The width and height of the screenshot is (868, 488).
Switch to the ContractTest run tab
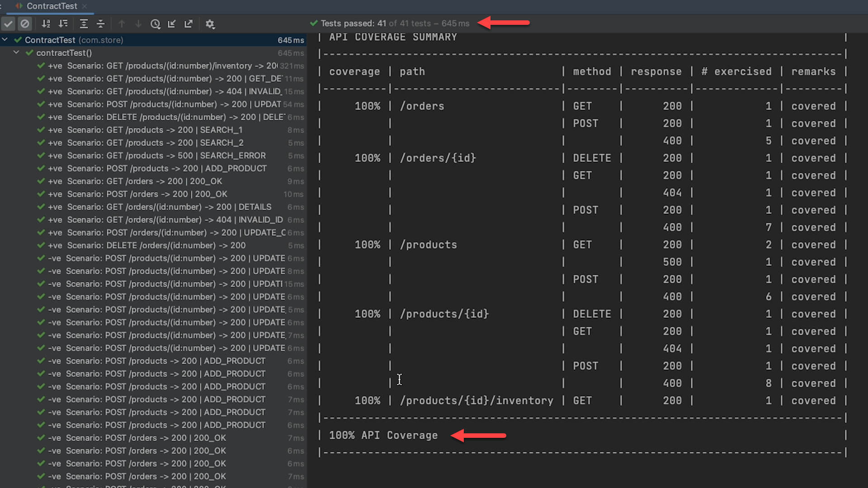pyautogui.click(x=51, y=6)
